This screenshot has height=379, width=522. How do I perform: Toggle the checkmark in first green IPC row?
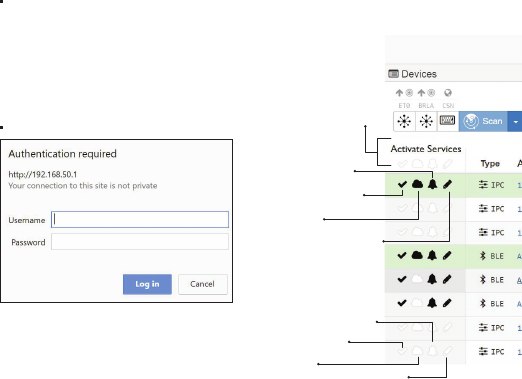pyautogui.click(x=402, y=184)
